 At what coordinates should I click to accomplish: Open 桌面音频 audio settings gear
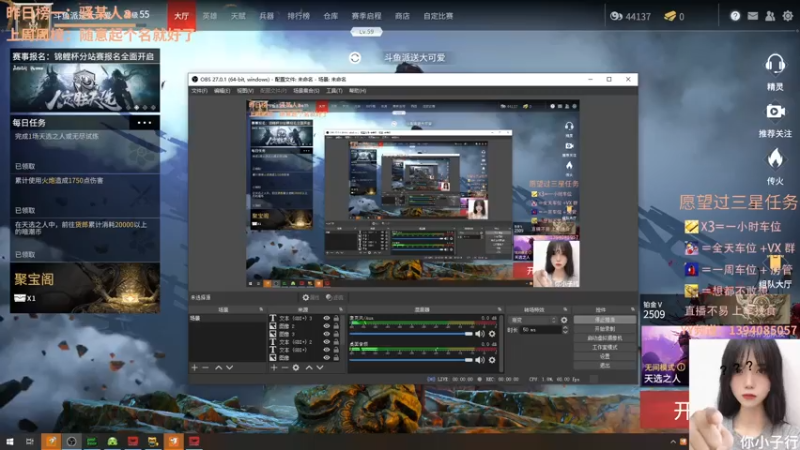492,360
